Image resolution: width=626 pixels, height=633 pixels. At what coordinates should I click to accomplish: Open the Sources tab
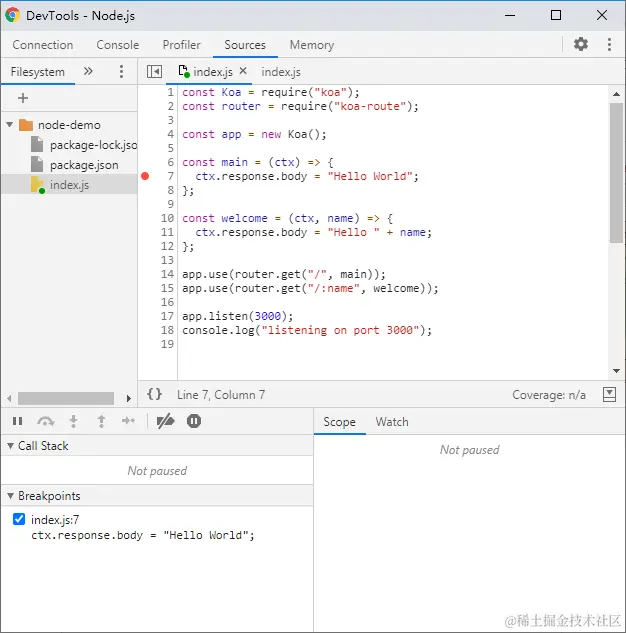pos(245,45)
